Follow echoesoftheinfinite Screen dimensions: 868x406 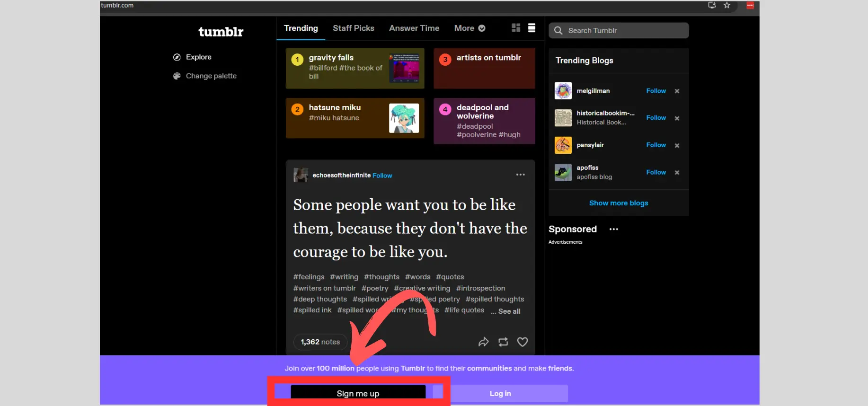382,176
